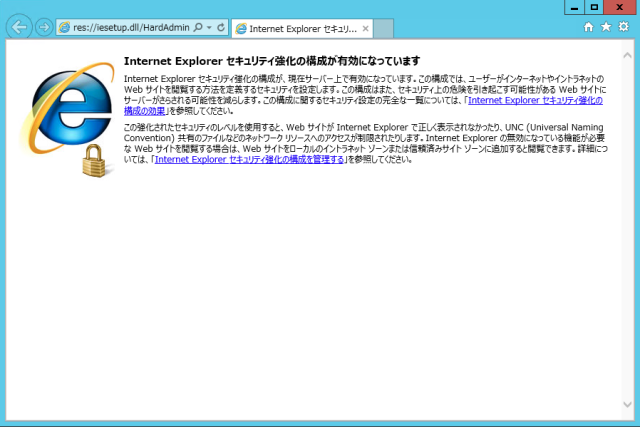This screenshot has width=640, height=427.
Task: Maximize the Internet Explorer window
Action: coord(594,7)
